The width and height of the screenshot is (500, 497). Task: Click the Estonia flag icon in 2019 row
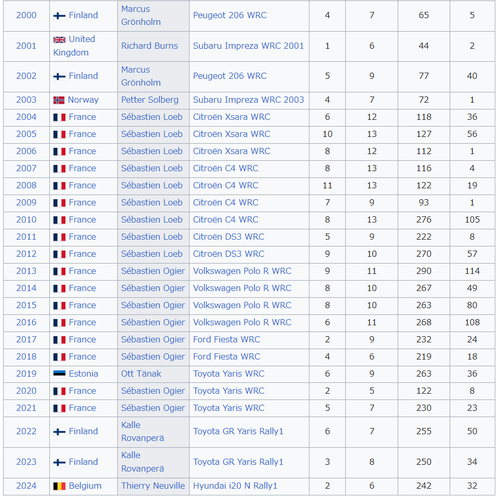(59, 374)
